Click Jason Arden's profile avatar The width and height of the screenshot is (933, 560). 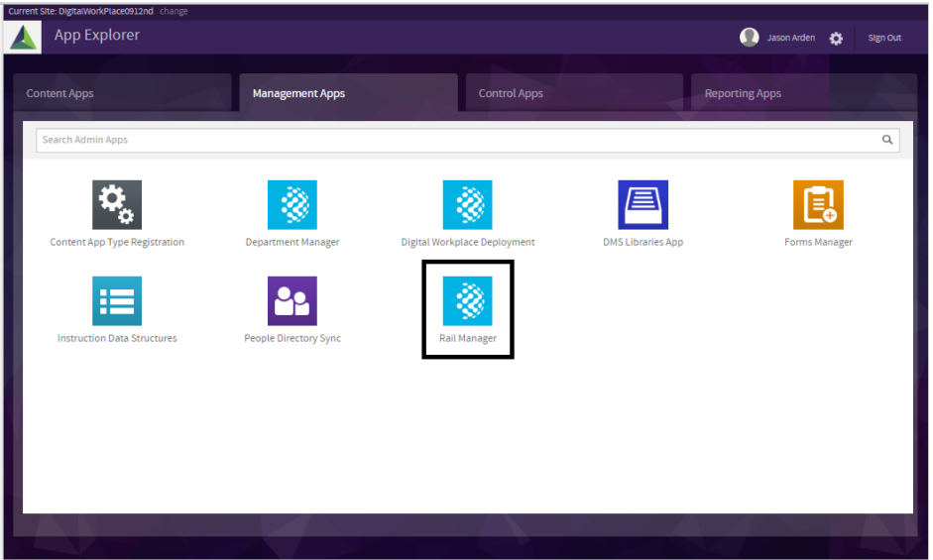[x=750, y=37]
